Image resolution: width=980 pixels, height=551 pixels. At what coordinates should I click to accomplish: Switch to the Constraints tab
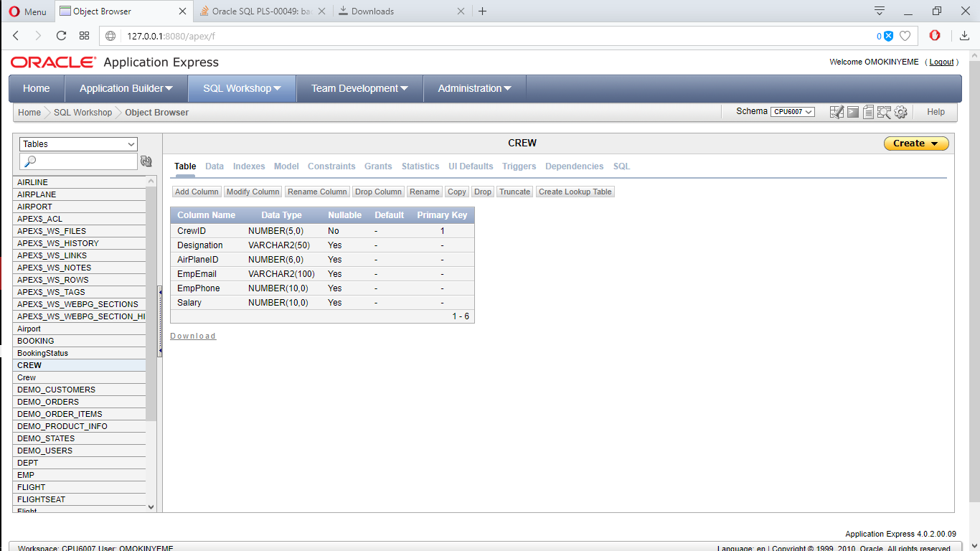pos(331,166)
